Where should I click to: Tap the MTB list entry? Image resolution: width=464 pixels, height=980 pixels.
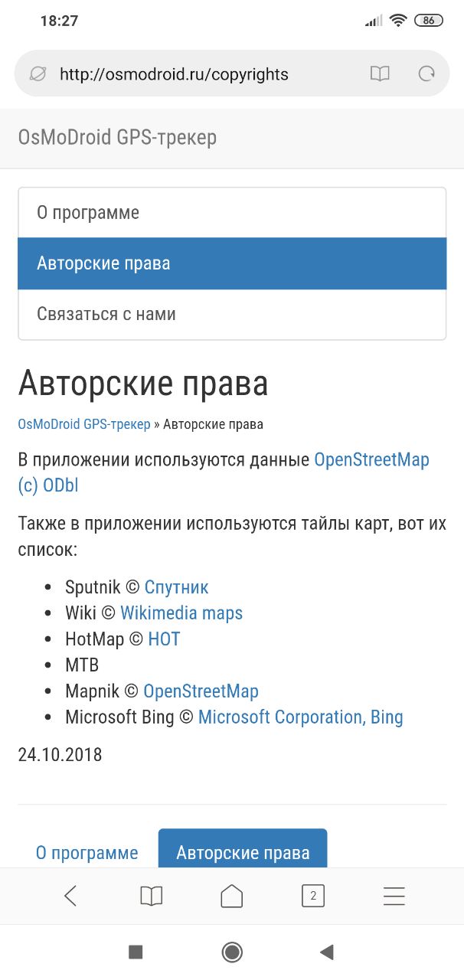pyautogui.click(x=82, y=665)
